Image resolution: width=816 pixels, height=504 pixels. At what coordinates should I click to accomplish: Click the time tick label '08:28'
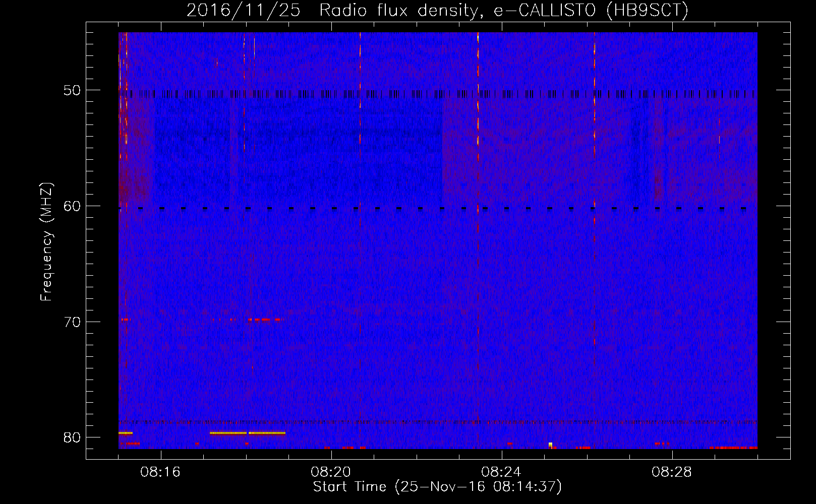[672, 472]
